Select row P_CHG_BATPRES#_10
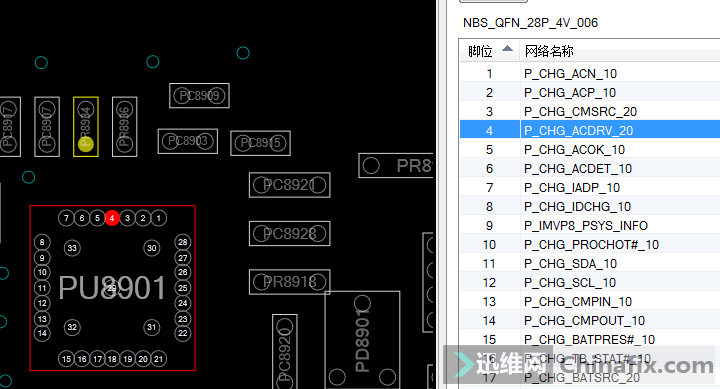Viewport: 720px width, 389px height. point(590,339)
